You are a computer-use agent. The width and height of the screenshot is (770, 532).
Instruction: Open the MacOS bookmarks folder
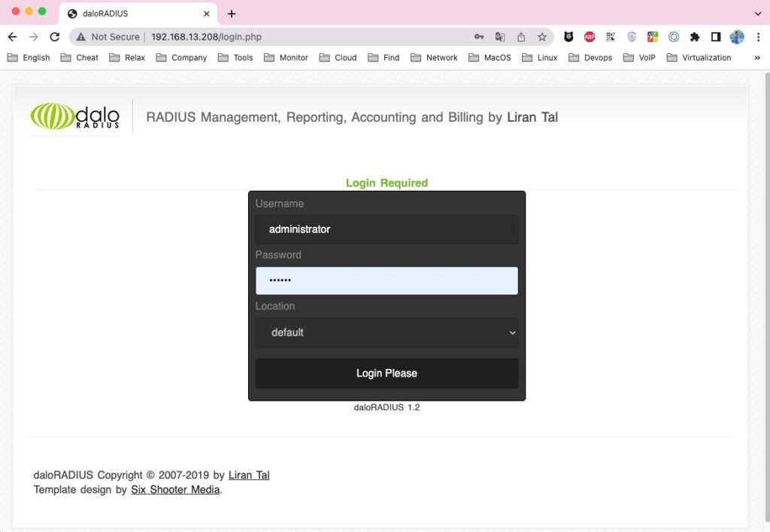coord(490,57)
